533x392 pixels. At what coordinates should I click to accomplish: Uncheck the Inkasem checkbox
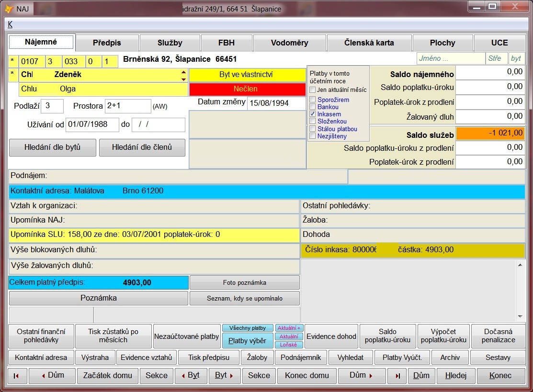tap(313, 114)
